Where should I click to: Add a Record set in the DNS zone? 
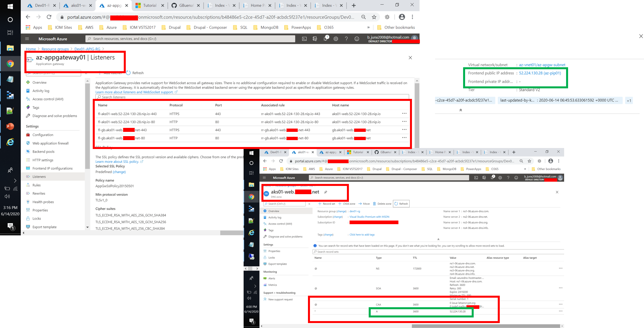click(326, 204)
